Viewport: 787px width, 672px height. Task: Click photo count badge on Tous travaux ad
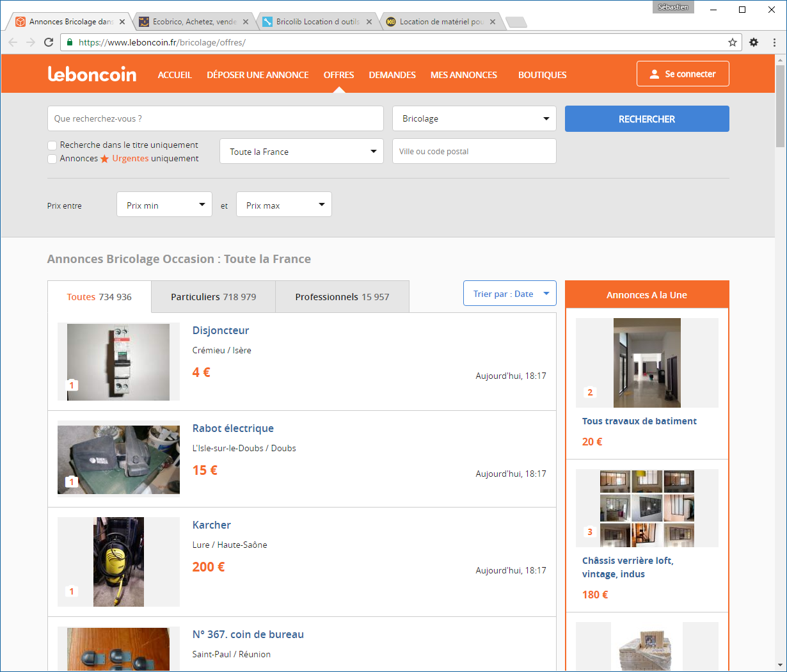click(x=590, y=392)
